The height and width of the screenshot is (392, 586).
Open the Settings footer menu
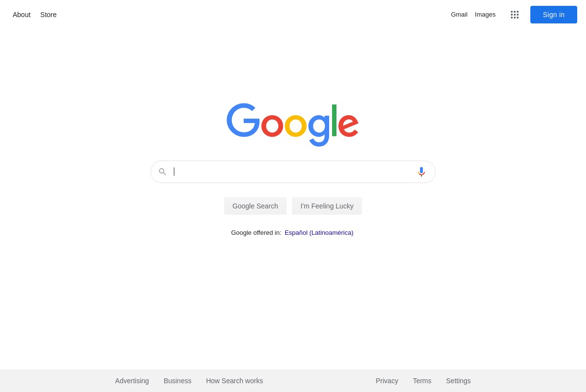[x=458, y=381]
